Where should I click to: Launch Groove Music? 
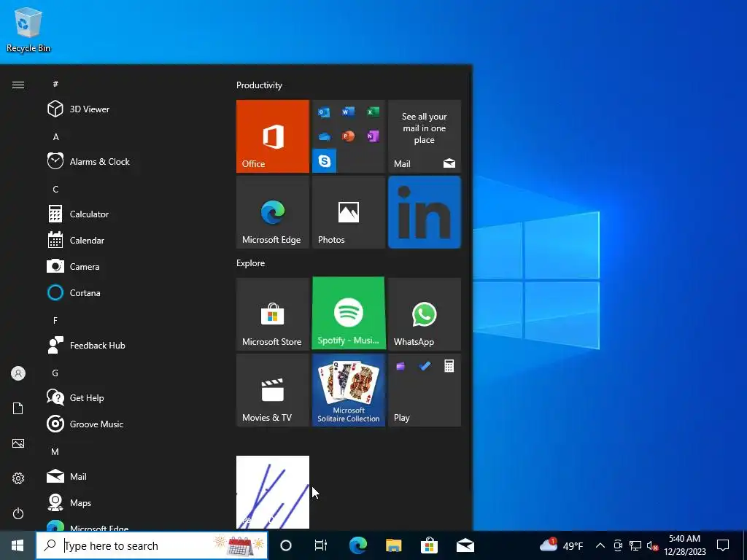pos(128,424)
